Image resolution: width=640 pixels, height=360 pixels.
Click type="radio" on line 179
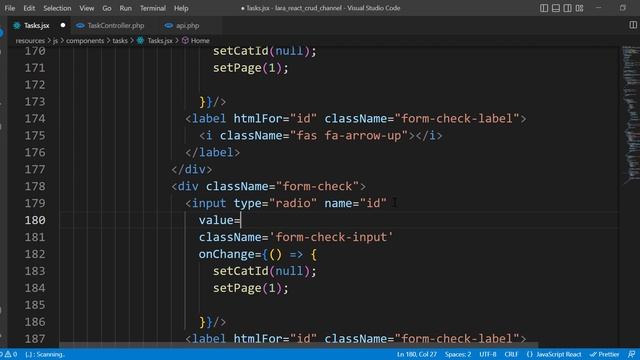(275, 203)
